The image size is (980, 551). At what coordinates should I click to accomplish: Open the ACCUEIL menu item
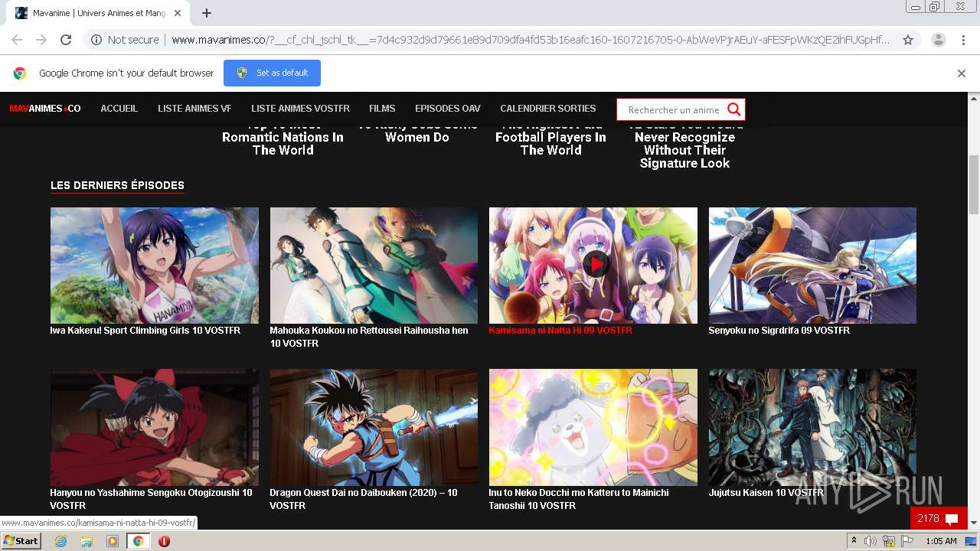[119, 109]
